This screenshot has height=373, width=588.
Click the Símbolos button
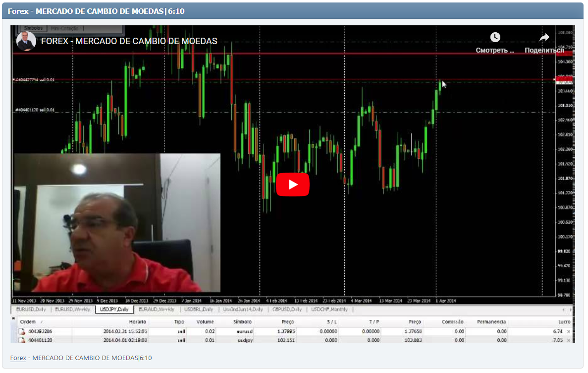[x=33, y=28]
